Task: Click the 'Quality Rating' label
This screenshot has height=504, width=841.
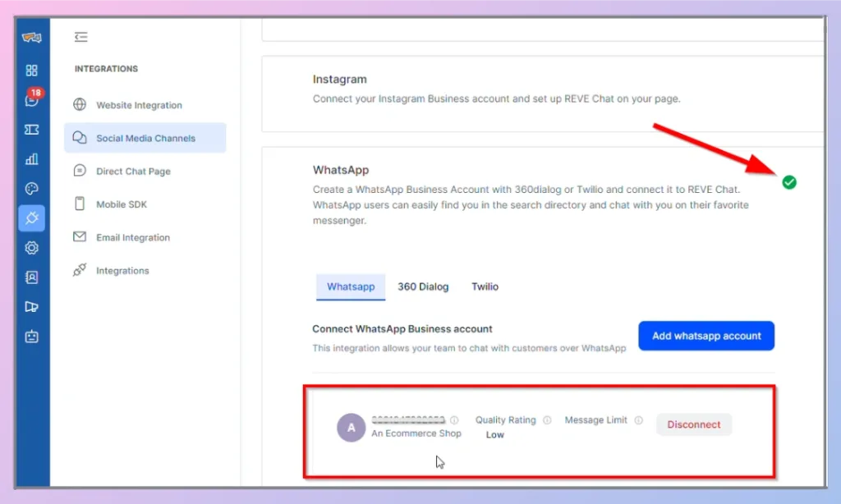Action: click(x=506, y=419)
